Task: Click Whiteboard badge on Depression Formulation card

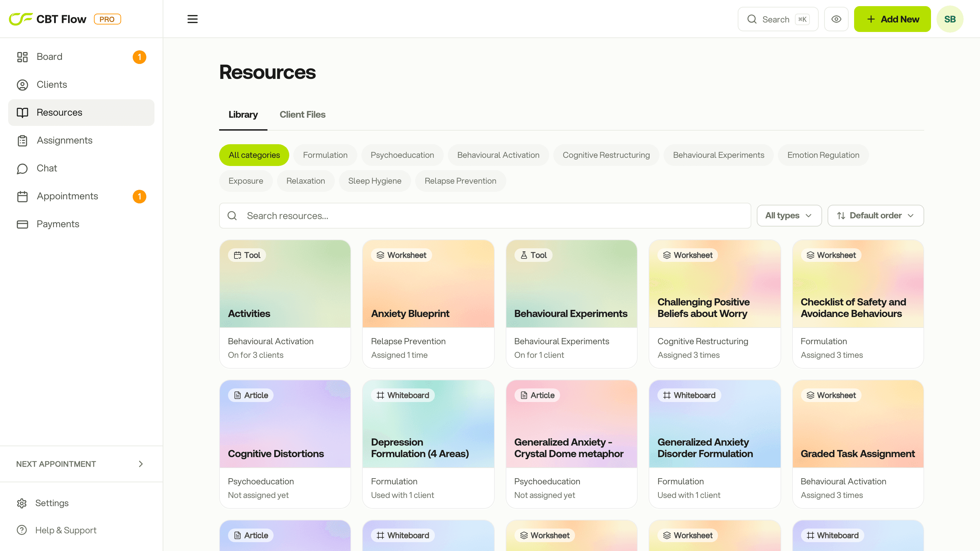Action: [403, 395]
